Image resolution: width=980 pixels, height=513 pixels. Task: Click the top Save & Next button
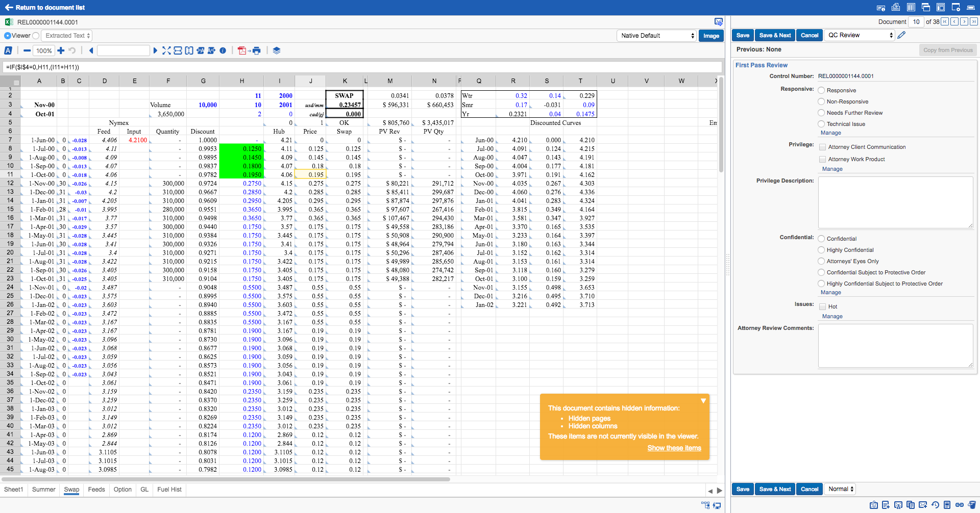tap(775, 35)
